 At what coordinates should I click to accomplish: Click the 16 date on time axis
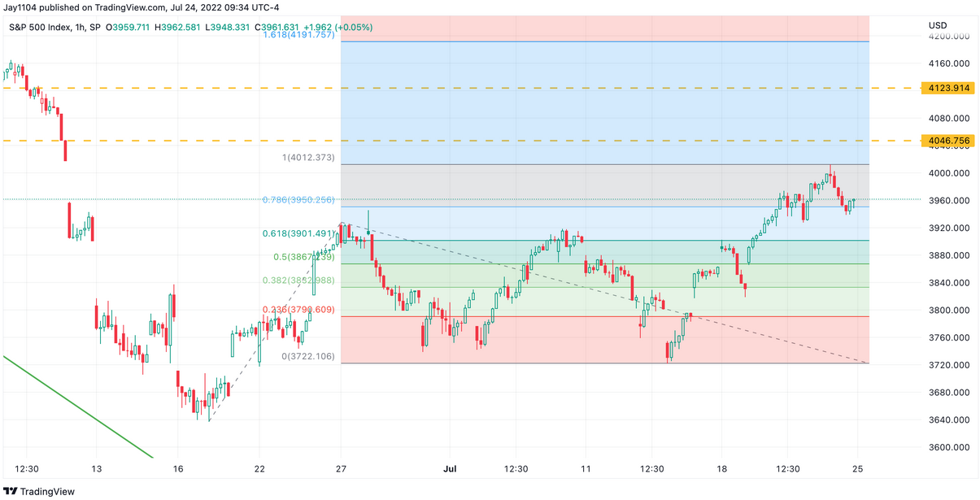coord(178,469)
